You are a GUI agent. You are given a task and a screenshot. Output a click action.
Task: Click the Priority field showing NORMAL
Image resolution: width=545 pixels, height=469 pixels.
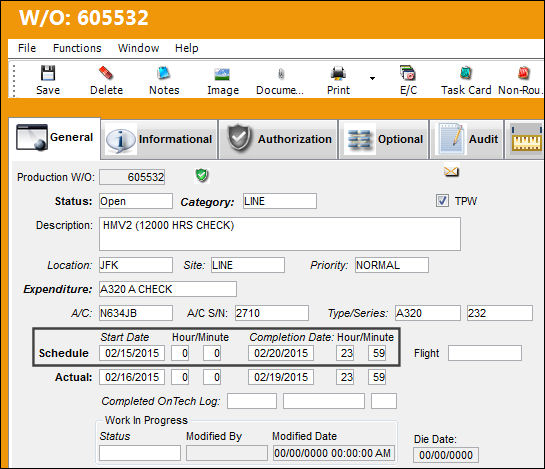pos(392,265)
